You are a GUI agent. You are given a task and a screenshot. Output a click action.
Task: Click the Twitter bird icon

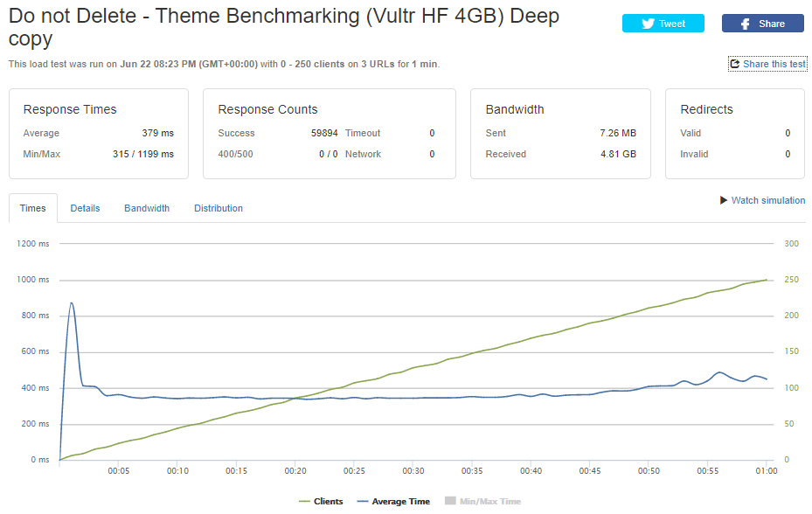coord(649,24)
